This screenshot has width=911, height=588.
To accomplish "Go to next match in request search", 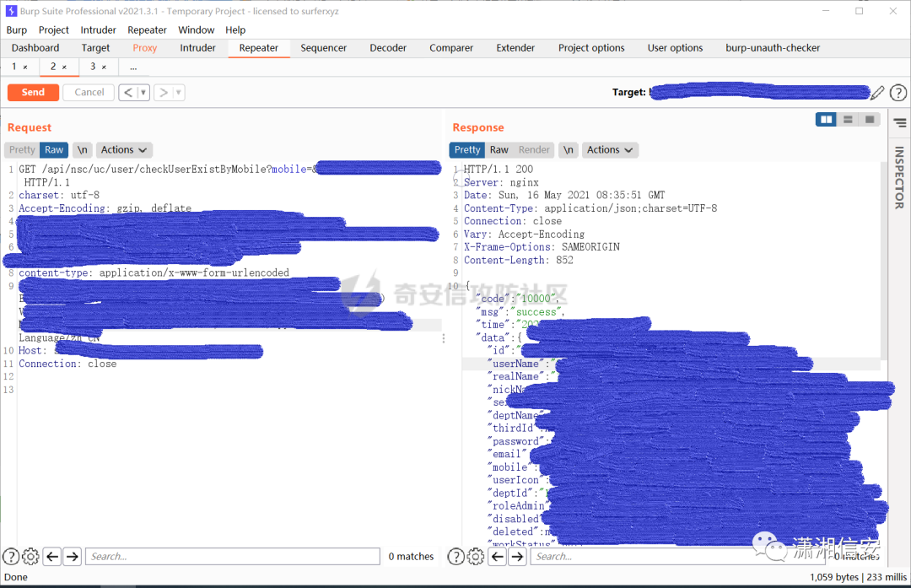I will [72, 557].
